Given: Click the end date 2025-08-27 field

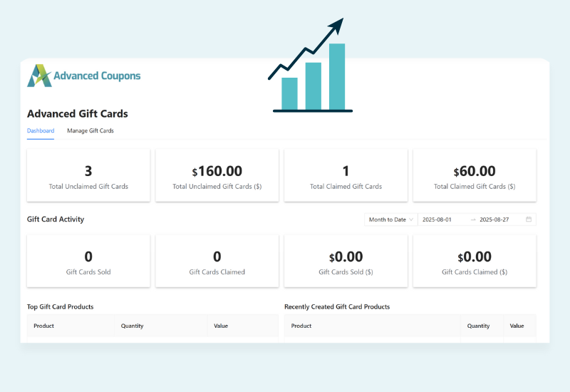Looking at the screenshot, I should (x=499, y=220).
